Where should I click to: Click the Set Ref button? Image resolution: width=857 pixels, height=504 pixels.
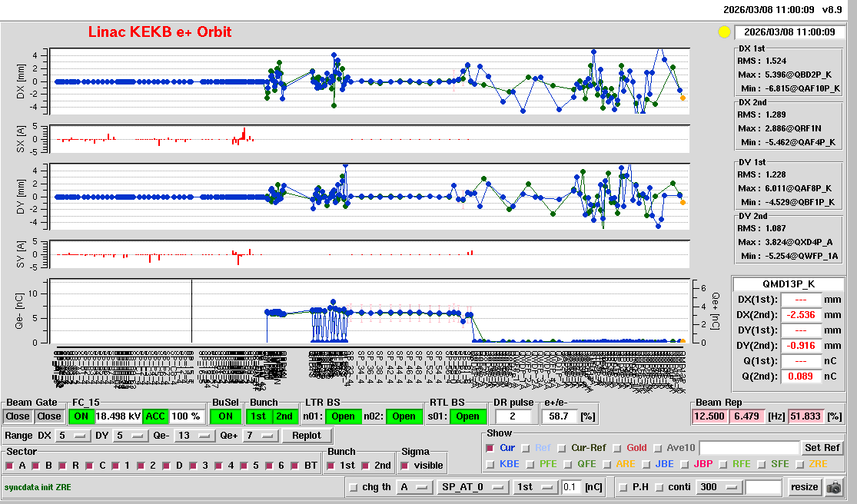coord(822,448)
